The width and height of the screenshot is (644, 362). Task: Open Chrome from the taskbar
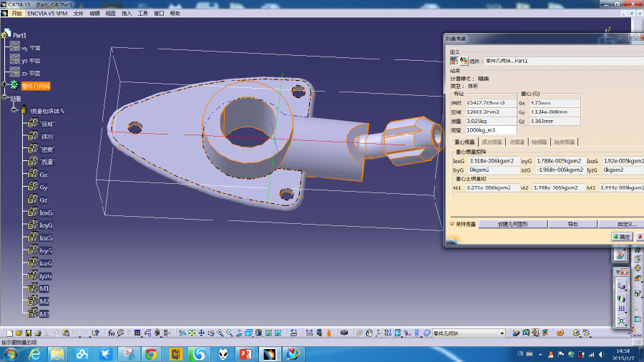tap(151, 354)
